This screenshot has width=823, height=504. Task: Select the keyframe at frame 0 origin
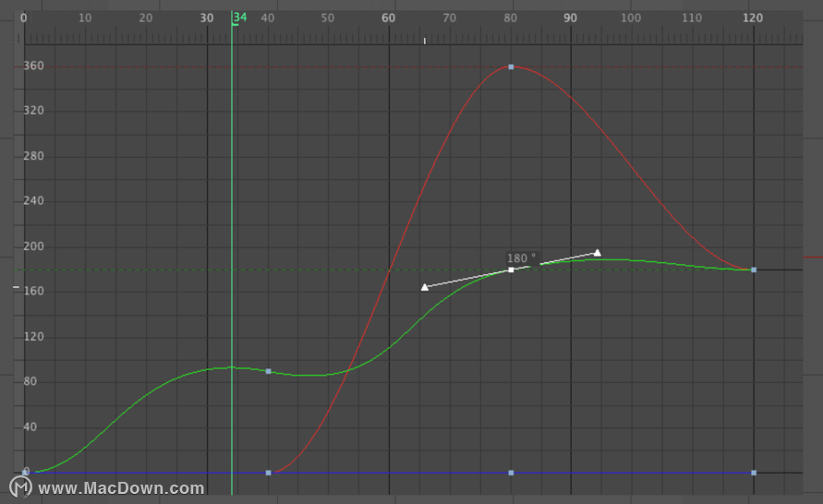(x=25, y=472)
